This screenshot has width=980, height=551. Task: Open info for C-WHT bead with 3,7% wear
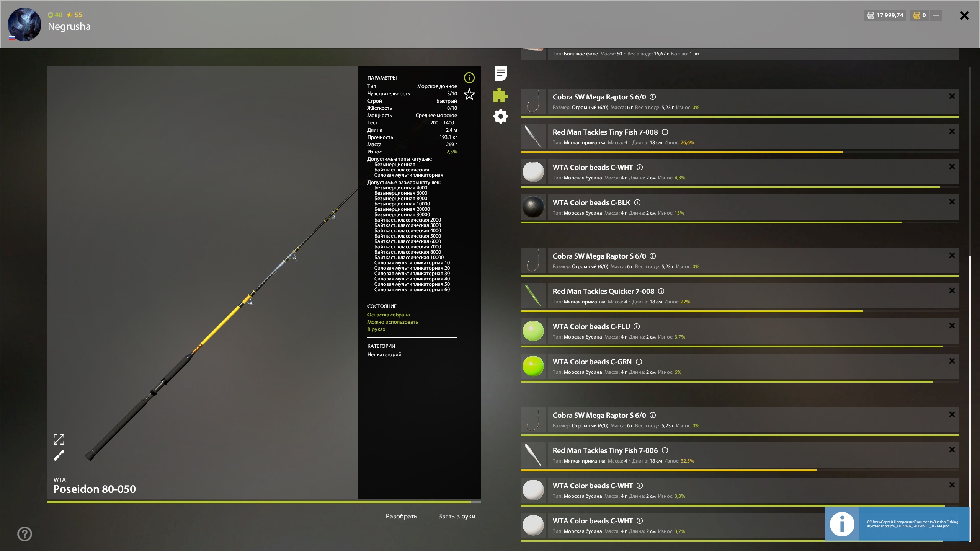pyautogui.click(x=640, y=521)
